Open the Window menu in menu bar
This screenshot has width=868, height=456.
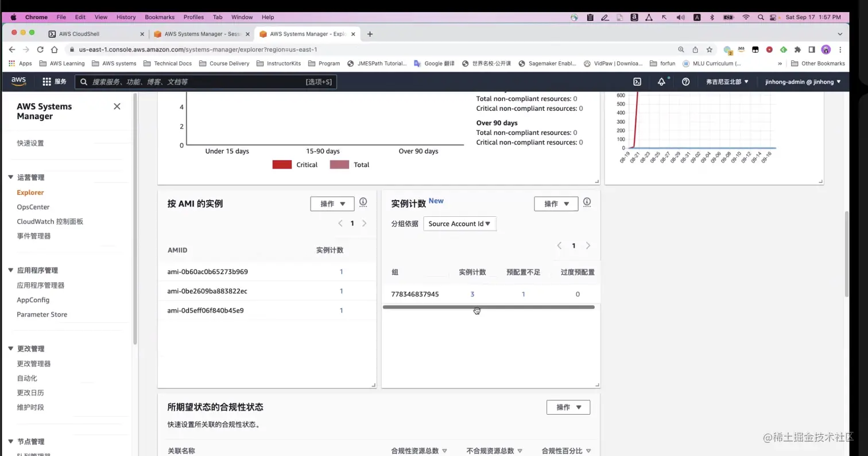coord(242,17)
